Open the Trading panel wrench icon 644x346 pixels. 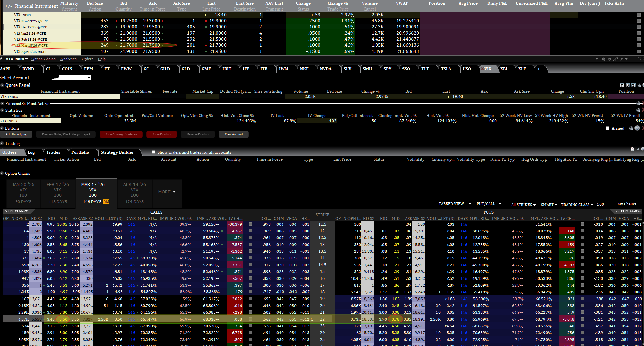click(638, 149)
